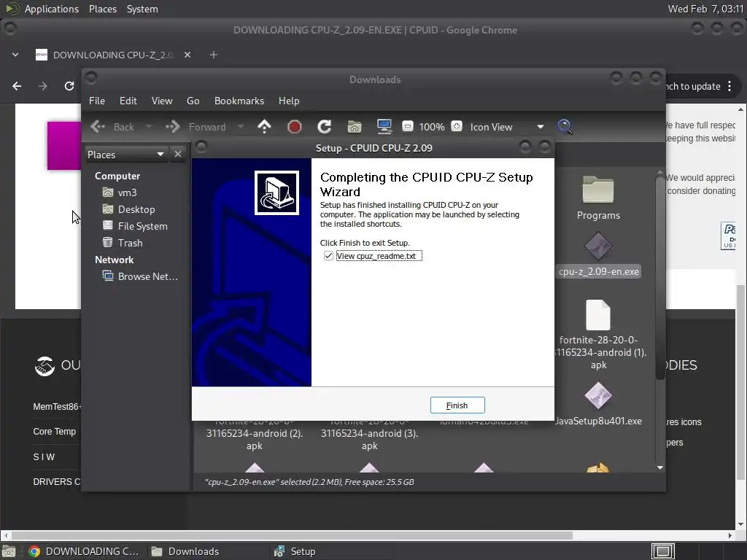Screen dimensions: 747x560
Task: Open the Edit menu in Downloads window
Action: (x=128, y=101)
